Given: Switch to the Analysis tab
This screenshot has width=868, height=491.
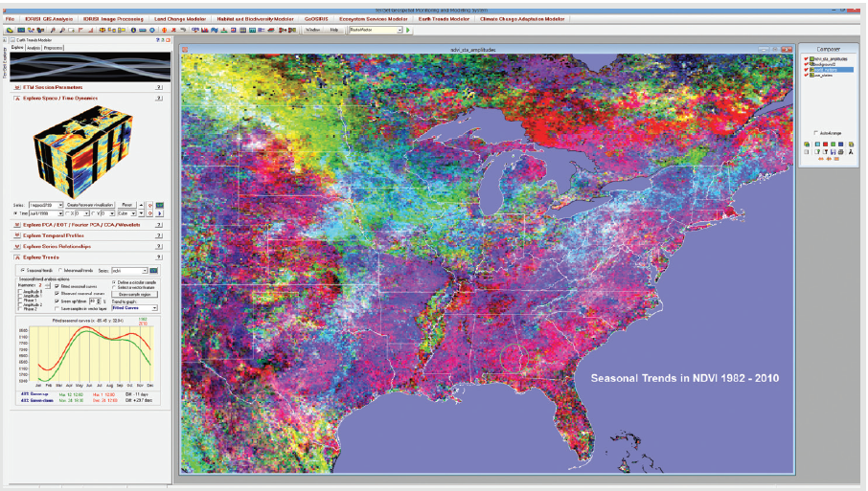Looking at the screenshot, I should (x=34, y=47).
